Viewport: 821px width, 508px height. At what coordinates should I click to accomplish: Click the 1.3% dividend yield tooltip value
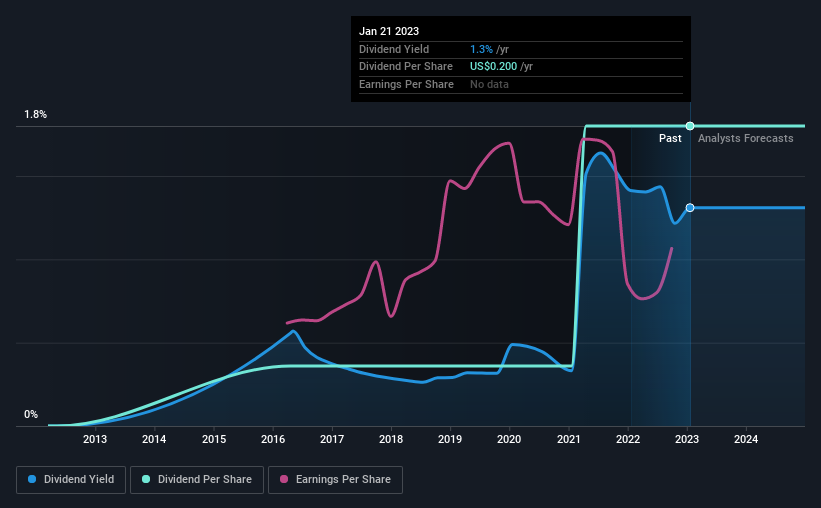point(481,49)
